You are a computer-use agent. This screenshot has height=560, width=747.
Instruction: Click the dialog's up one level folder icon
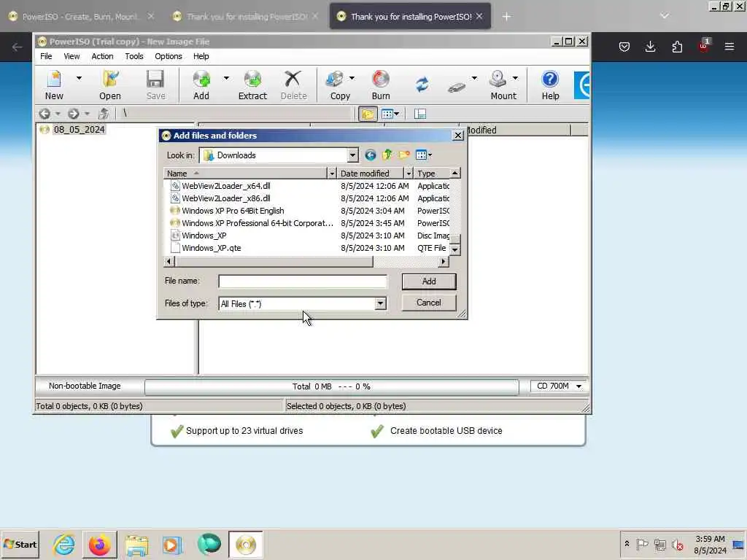click(x=387, y=155)
